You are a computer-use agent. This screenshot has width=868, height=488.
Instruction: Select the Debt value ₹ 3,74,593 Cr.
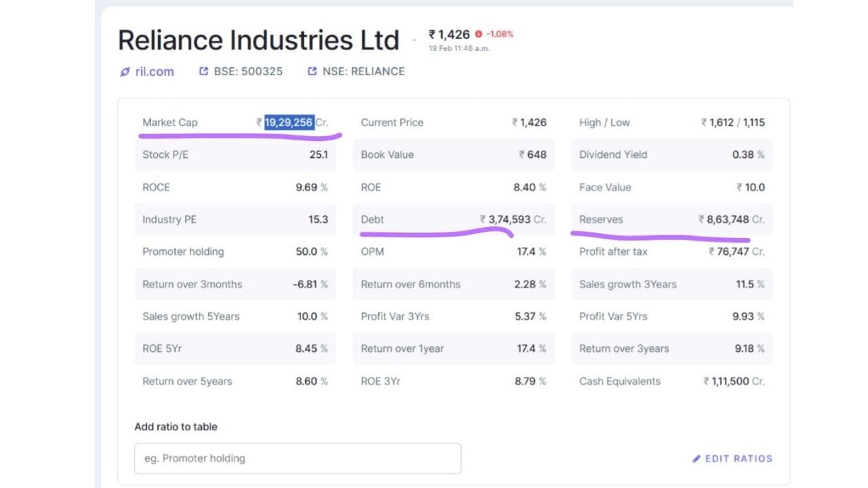tap(513, 220)
